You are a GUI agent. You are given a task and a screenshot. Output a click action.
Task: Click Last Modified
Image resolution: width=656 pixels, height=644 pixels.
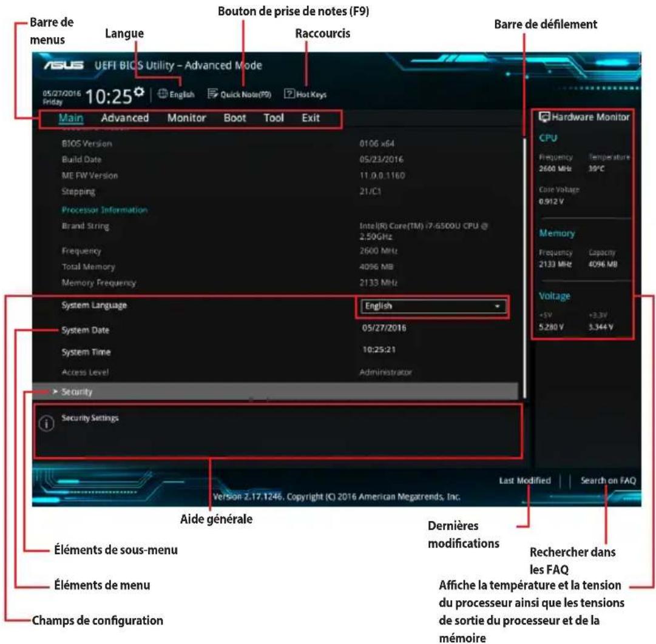[525, 480]
